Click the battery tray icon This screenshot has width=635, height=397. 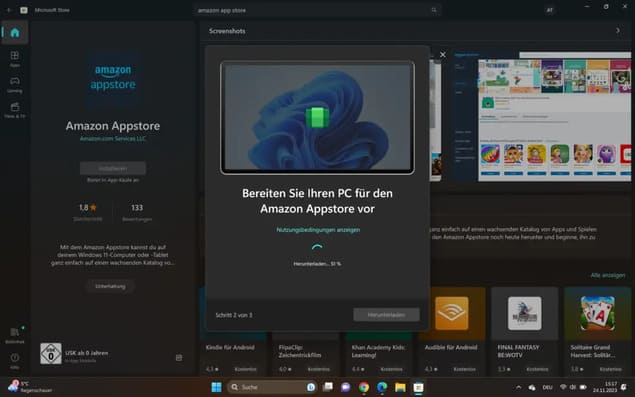[584, 387]
